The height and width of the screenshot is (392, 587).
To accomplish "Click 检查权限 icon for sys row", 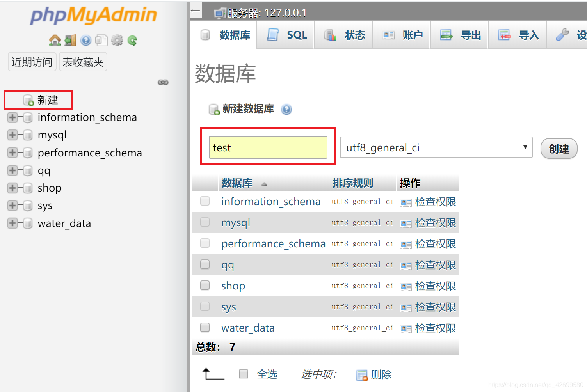I will pos(406,308).
